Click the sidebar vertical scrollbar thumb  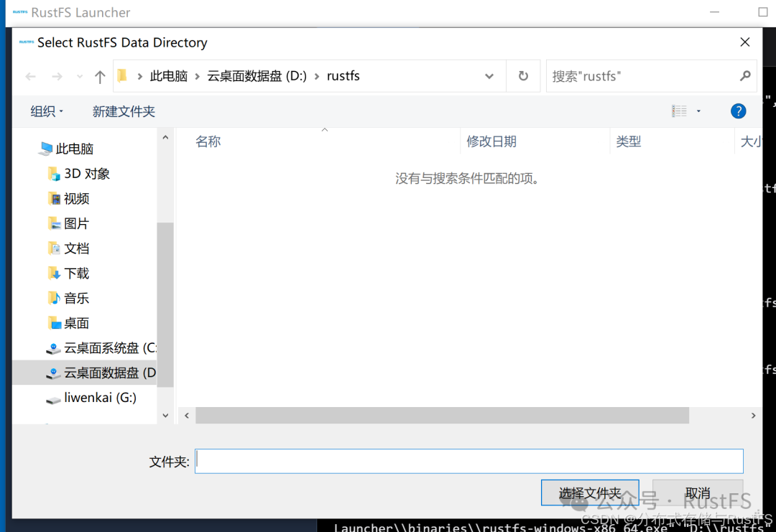[165, 304]
